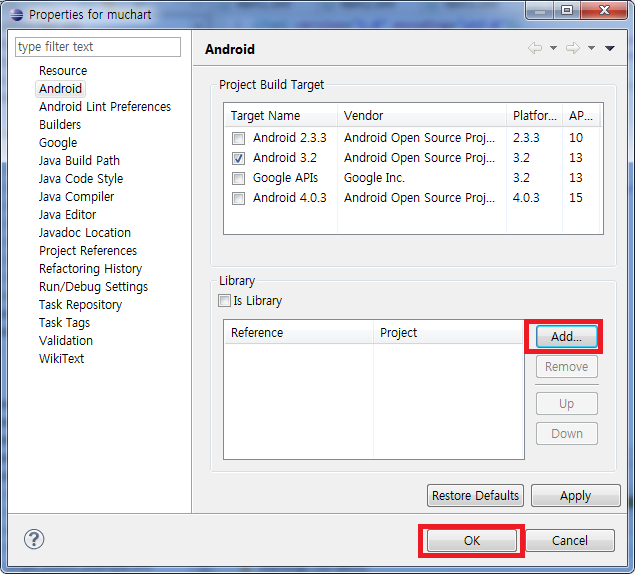Open Run/Debug Settings page
The image size is (635, 574).
coord(94,286)
